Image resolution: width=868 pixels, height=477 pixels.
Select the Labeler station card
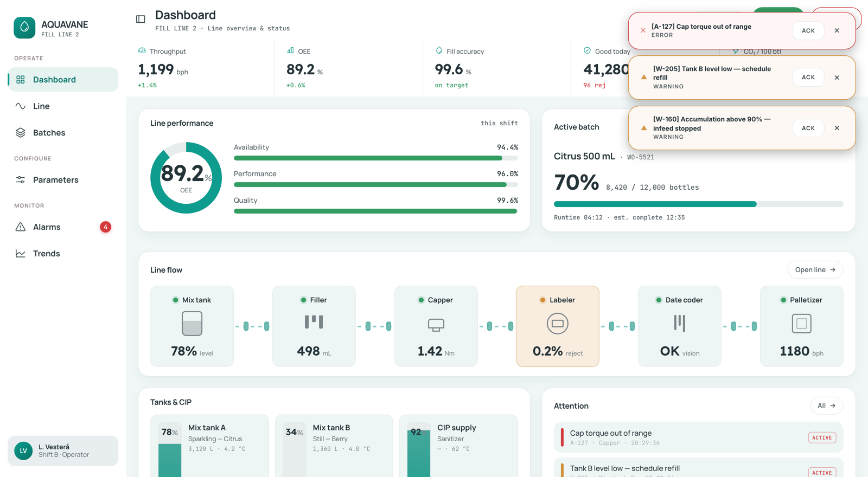coord(558,326)
